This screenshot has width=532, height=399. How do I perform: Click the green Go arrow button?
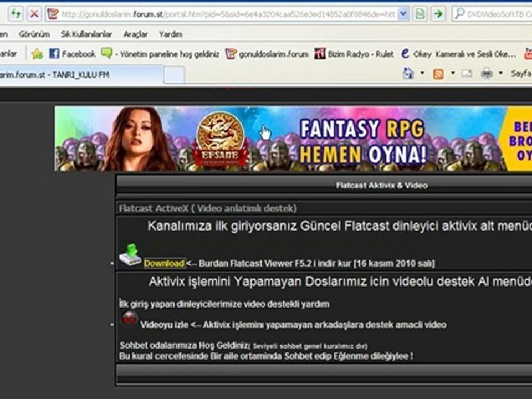point(438,14)
